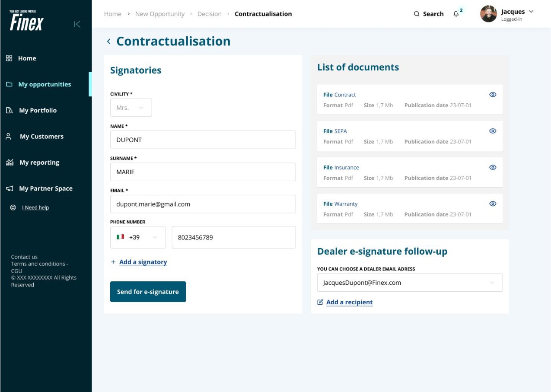Click the I Need help link
Screen dimensions: 551x392
click(x=35, y=207)
